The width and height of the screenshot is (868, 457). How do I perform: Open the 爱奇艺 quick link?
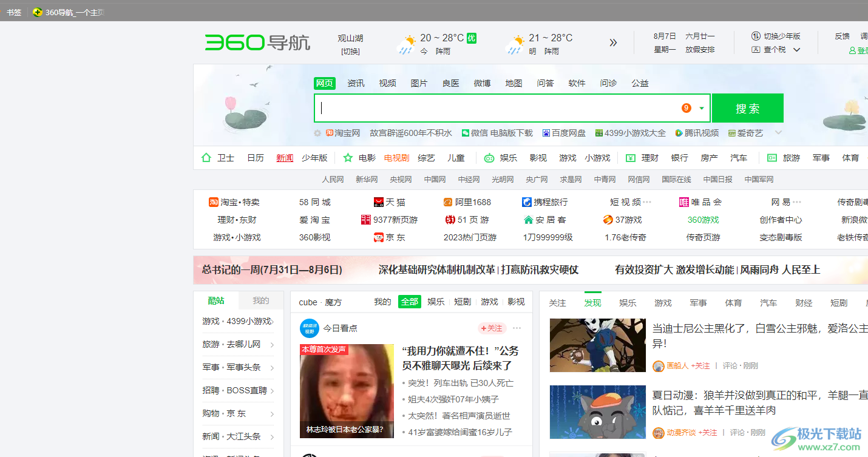(x=745, y=133)
